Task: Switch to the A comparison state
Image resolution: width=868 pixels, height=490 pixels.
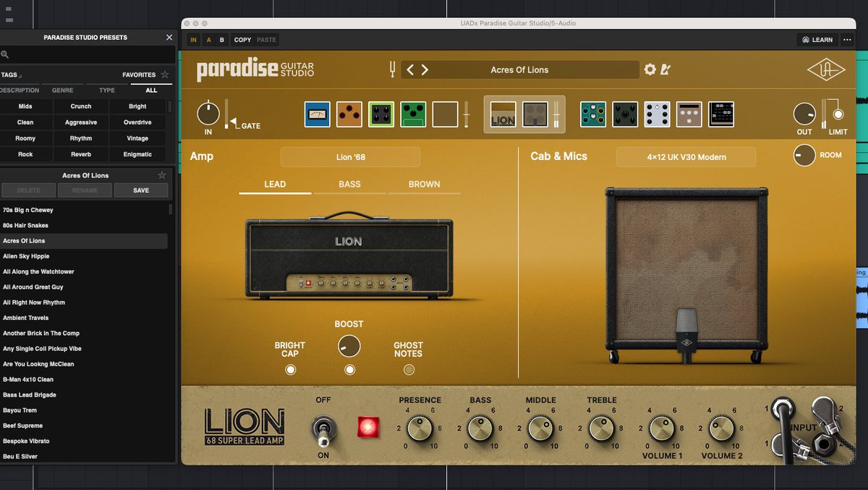Action: click(x=209, y=40)
